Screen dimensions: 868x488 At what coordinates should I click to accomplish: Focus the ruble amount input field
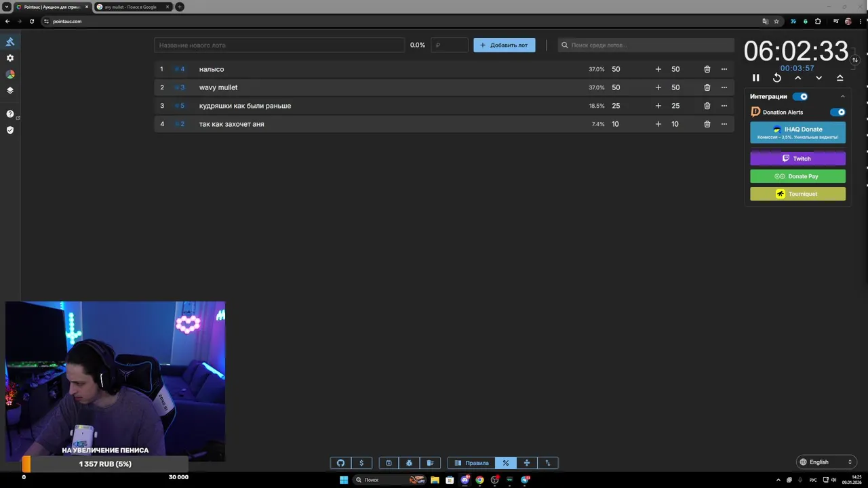(x=450, y=45)
